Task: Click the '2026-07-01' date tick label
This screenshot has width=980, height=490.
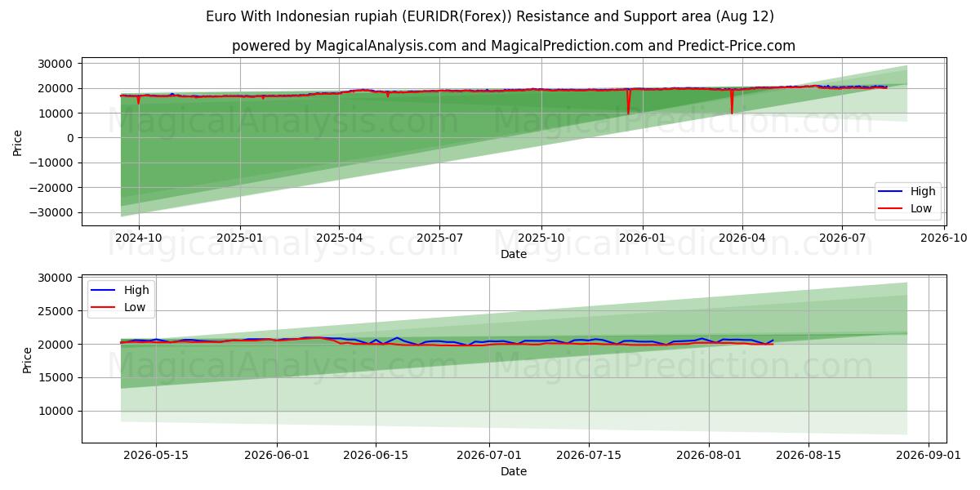Action: [489, 456]
